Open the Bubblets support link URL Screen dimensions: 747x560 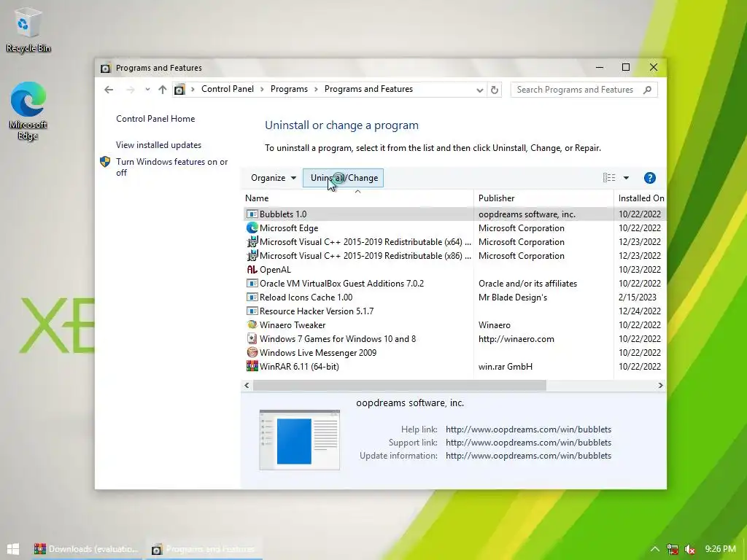click(528, 443)
